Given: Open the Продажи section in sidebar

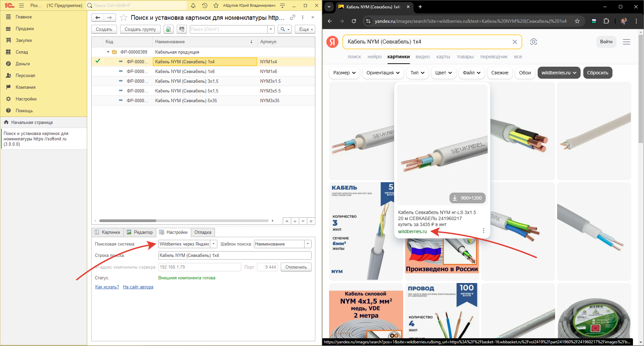Looking at the screenshot, I should [24, 29].
